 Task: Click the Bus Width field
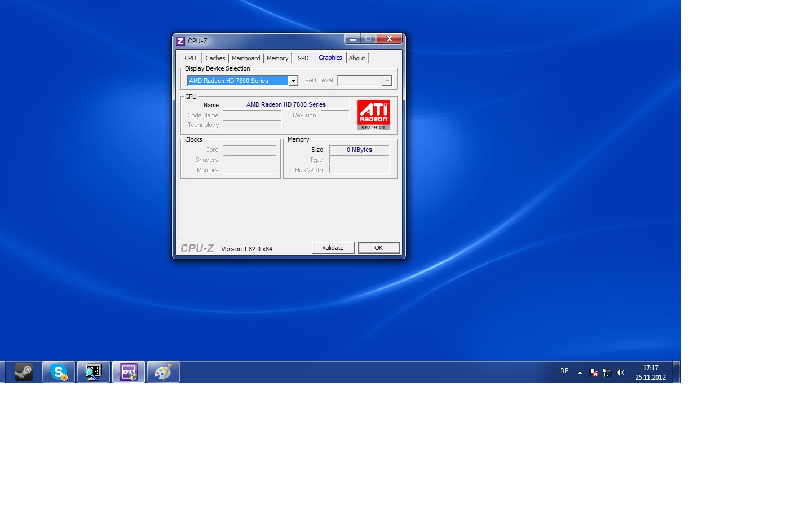click(x=359, y=169)
